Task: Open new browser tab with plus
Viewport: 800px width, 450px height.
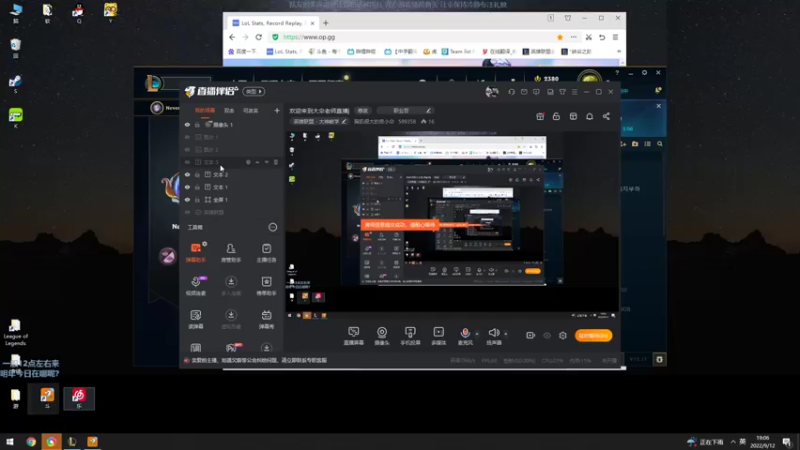Action: click(326, 23)
